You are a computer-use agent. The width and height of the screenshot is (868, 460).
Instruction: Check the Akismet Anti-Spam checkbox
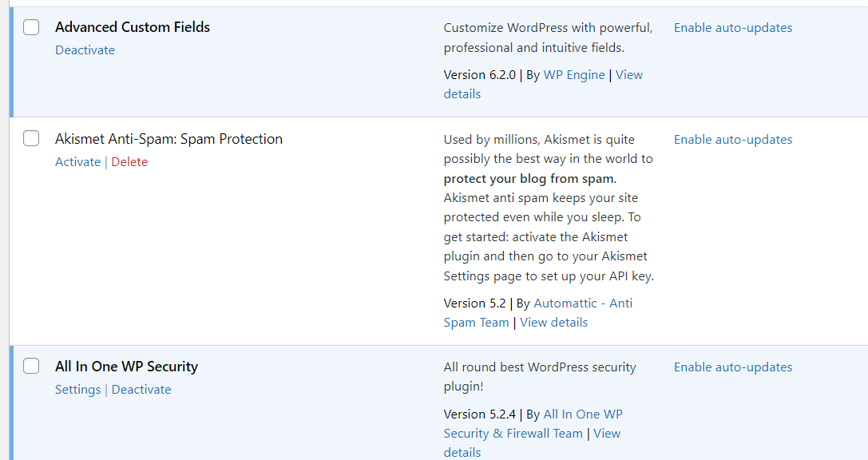(30, 137)
